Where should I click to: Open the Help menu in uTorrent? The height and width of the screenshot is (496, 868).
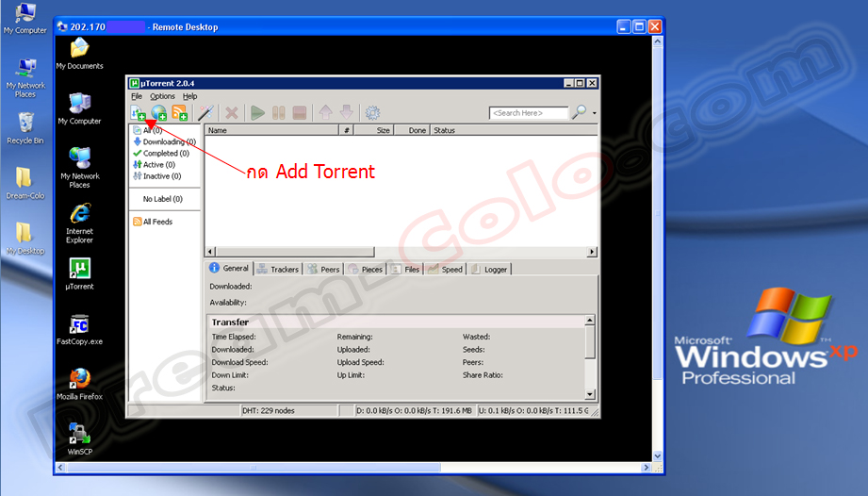coord(189,96)
